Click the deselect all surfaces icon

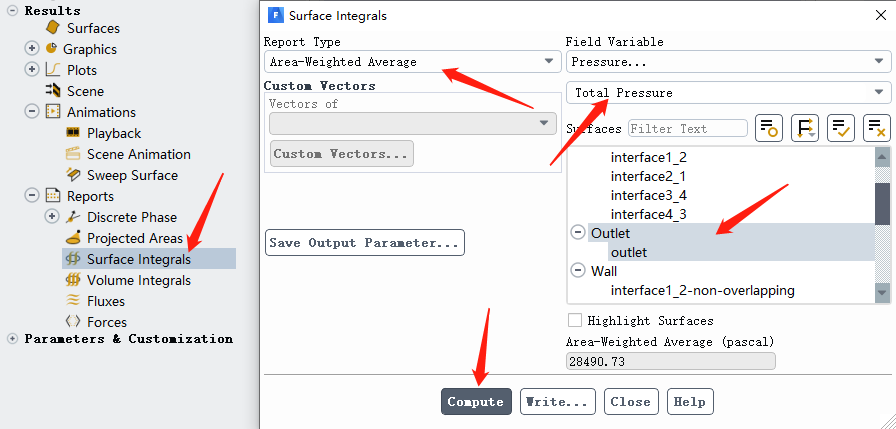pos(876,128)
